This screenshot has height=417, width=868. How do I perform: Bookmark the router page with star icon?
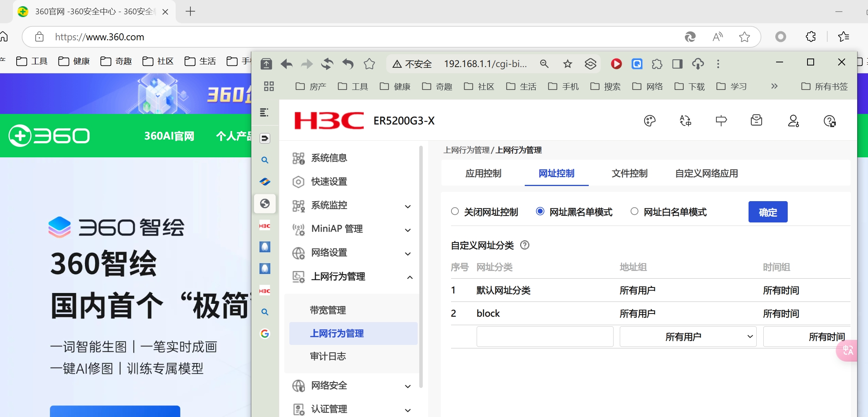coord(567,64)
